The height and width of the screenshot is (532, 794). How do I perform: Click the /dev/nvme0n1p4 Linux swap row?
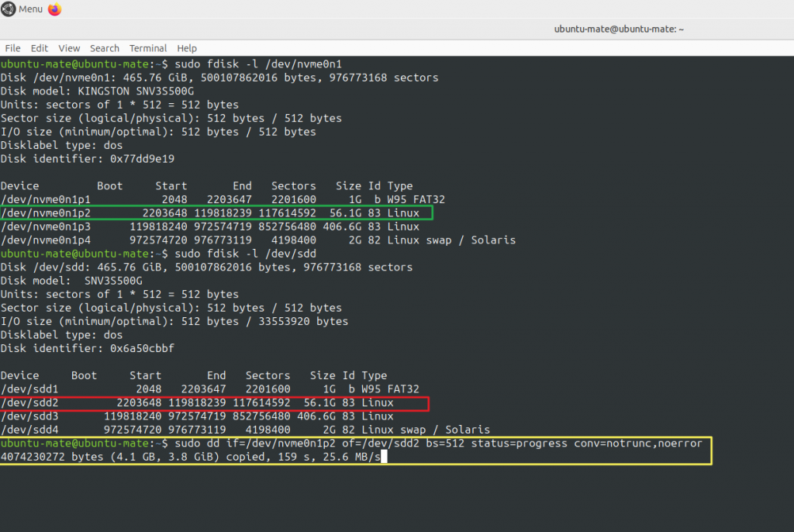pyautogui.click(x=256, y=240)
